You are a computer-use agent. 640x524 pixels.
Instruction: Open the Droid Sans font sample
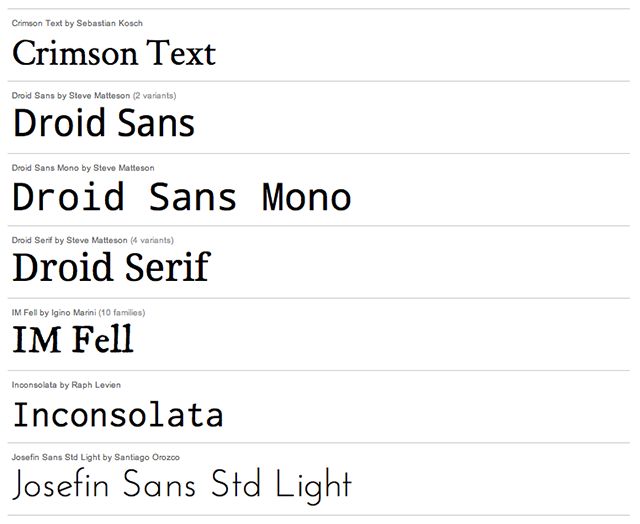coord(103,123)
